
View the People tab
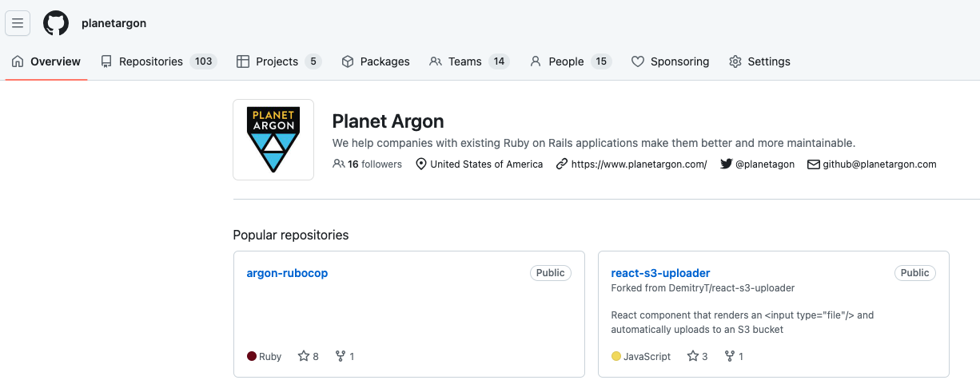coord(571,61)
